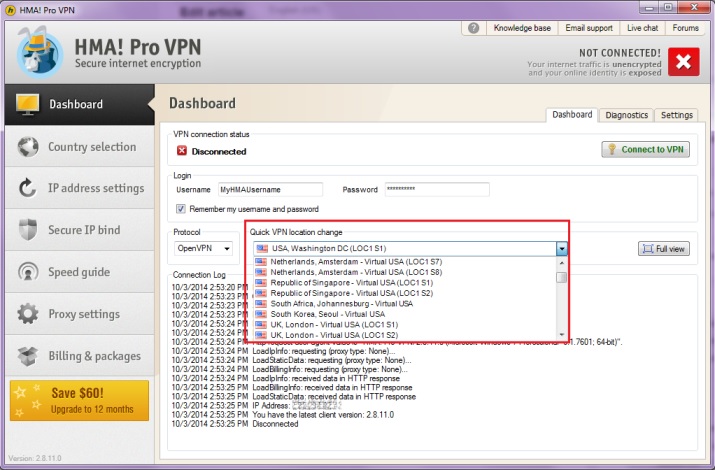This screenshot has height=470, width=715.
Task: Switch to the Dashboard tab
Action: [572, 115]
